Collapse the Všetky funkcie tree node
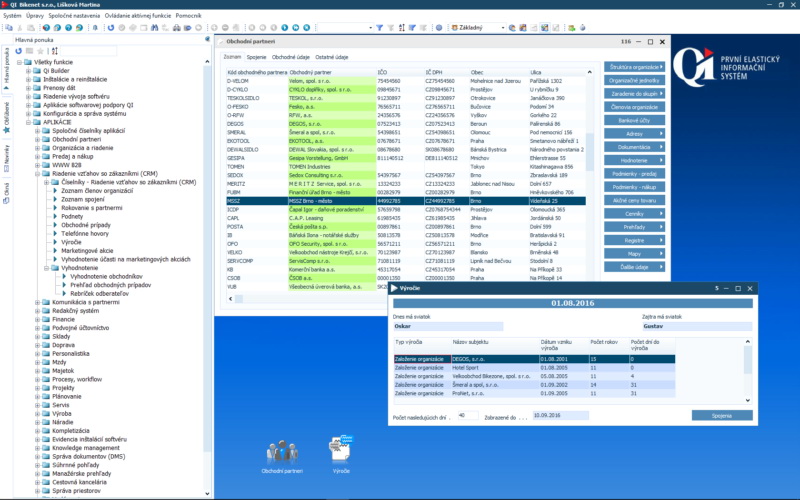The height and width of the screenshot is (500, 800). 19,62
